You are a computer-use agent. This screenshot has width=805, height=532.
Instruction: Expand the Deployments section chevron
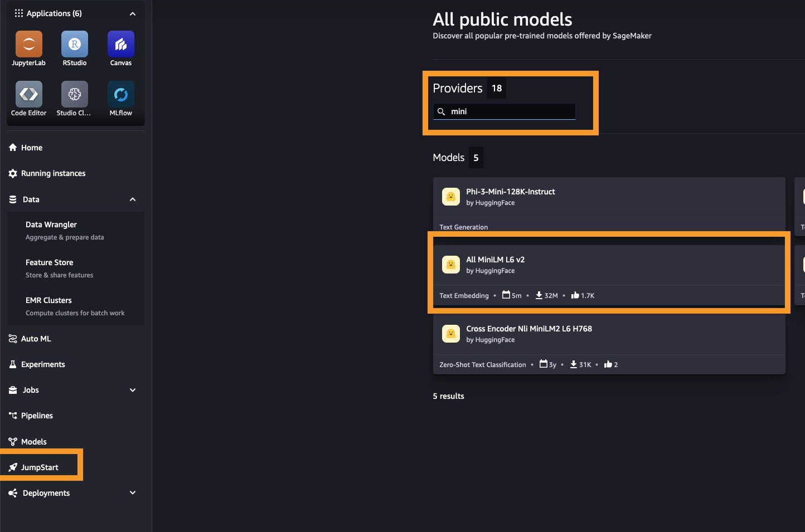[133, 492]
